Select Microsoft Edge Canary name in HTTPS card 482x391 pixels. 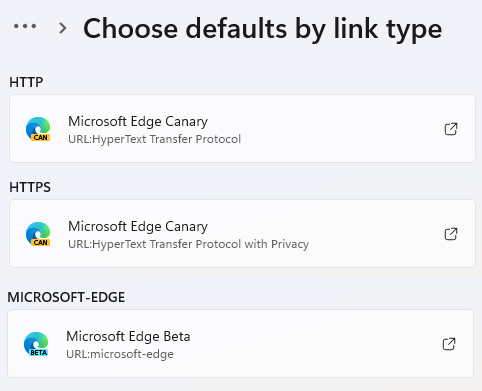[x=138, y=227]
